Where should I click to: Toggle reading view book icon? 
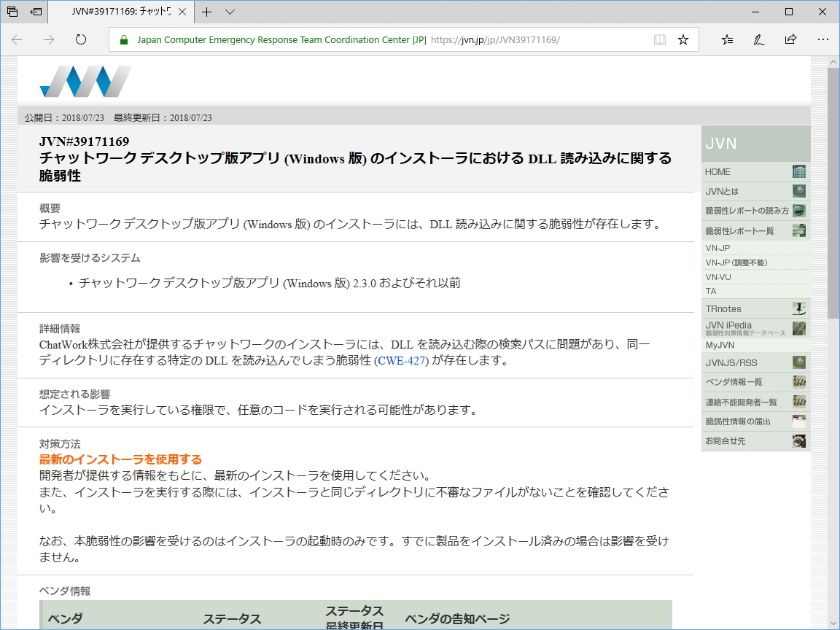[x=660, y=39]
